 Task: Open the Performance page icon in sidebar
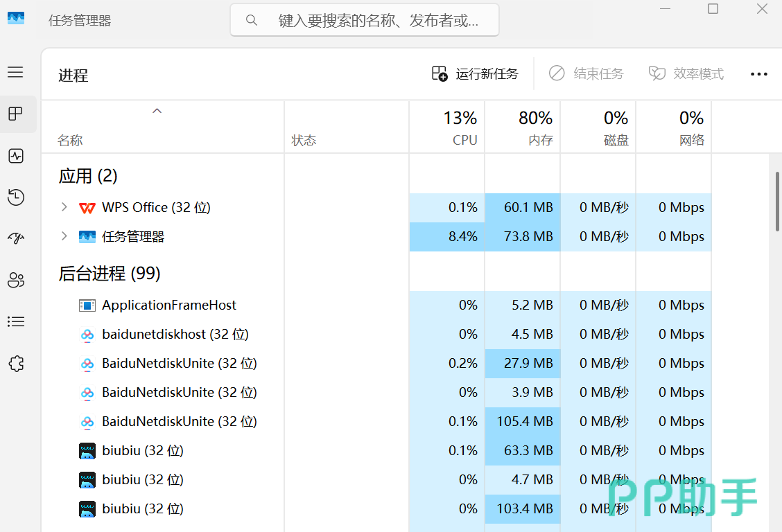point(16,156)
